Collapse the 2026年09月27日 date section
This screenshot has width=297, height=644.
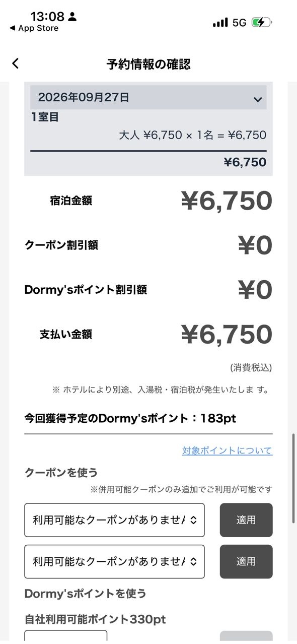148,97
